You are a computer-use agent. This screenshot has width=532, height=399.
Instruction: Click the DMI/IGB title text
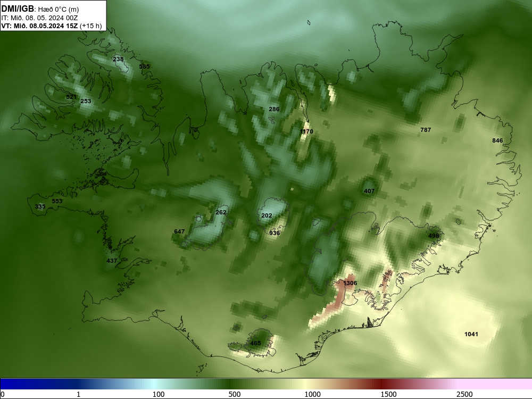(x=18, y=9)
